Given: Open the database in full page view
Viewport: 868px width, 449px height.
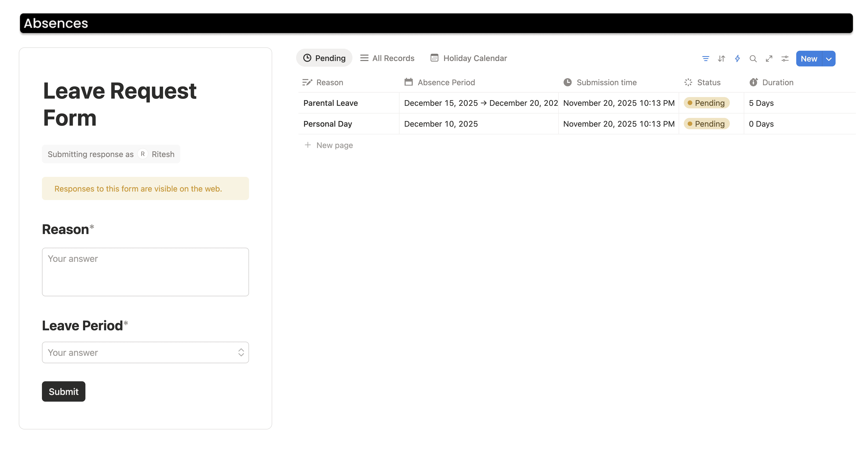Looking at the screenshot, I should point(769,59).
